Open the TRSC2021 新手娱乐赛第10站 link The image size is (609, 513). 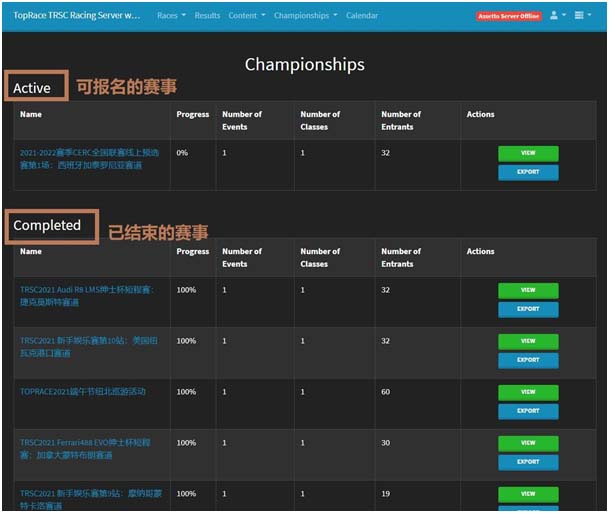[89, 347]
